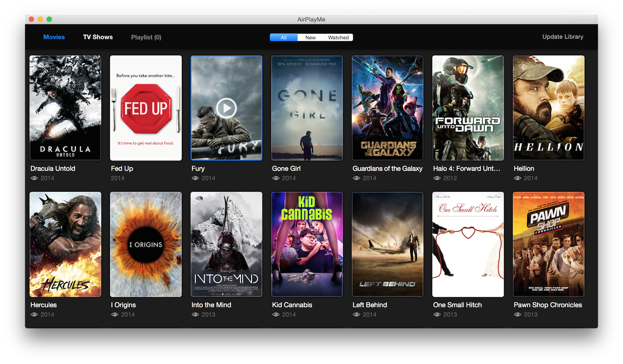Open the Pawn Shop Chronicles poster

549,244
